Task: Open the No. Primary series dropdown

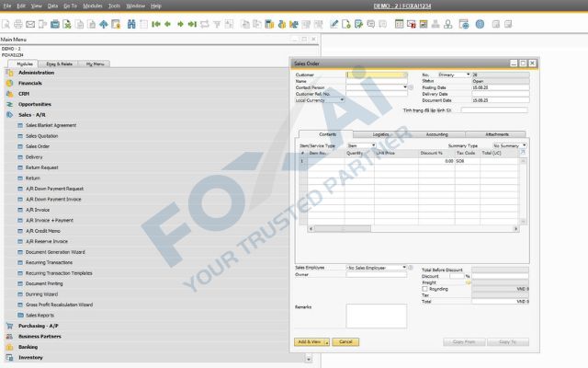Action: [x=468, y=75]
